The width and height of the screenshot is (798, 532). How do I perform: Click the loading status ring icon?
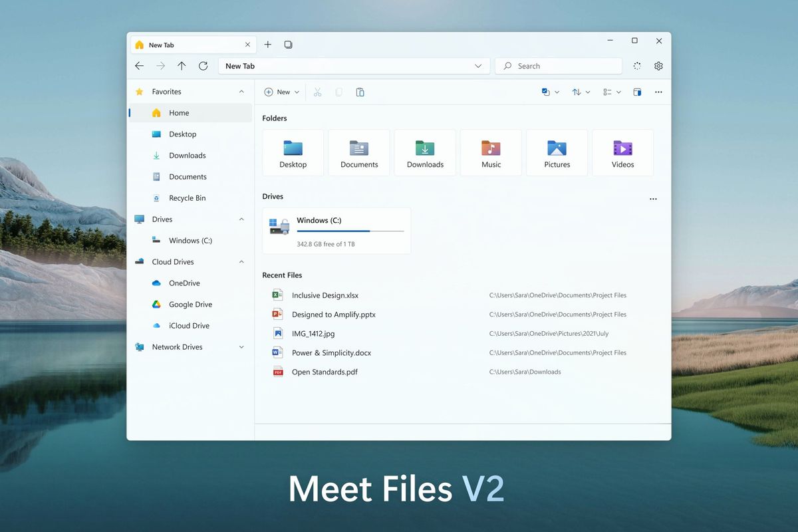[x=637, y=66]
